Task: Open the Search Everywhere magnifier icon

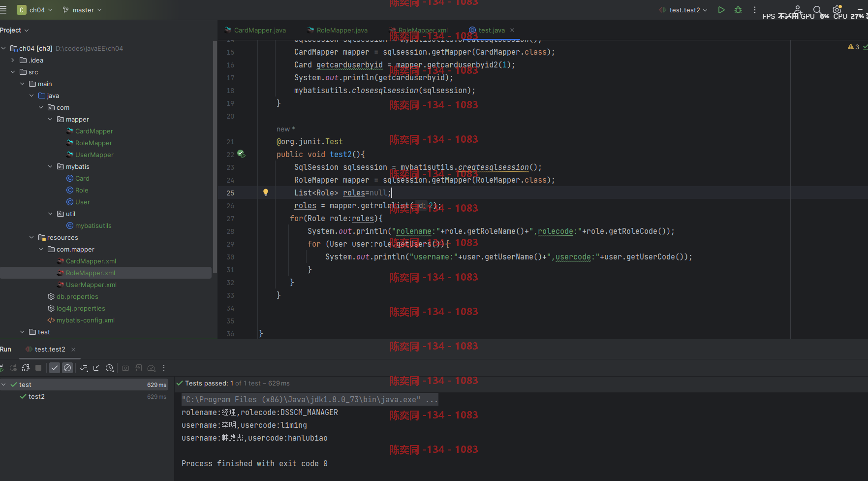Action: tap(817, 10)
